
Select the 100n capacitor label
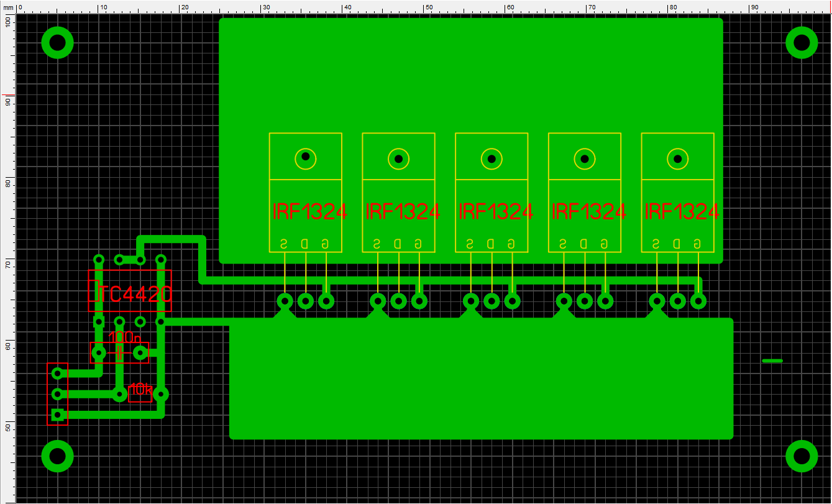tap(124, 337)
